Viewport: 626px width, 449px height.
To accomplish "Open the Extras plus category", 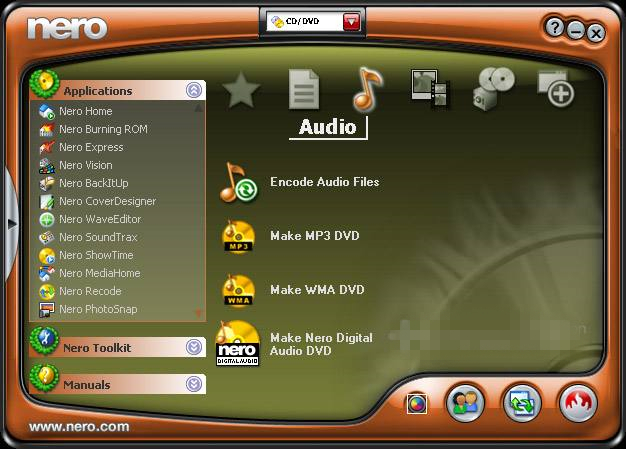I will click(556, 89).
